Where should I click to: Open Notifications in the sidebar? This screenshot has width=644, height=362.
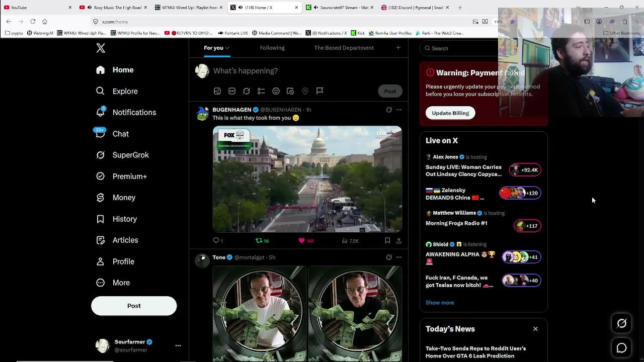126,113
